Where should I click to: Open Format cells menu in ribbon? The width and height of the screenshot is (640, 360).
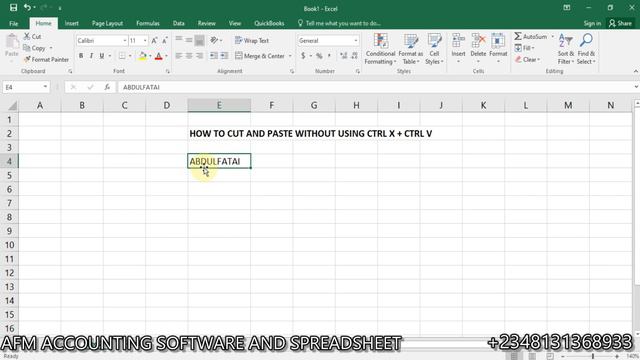[498, 48]
